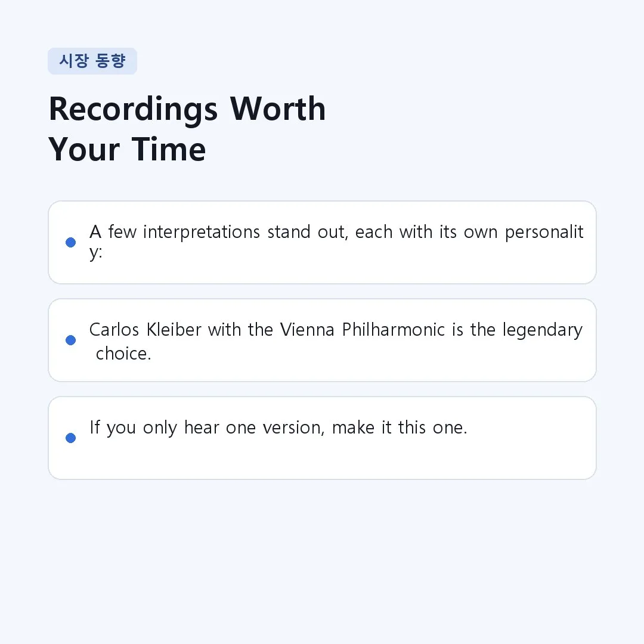The height and width of the screenshot is (644, 644).
Task: Click the word 'Recordings' in the heading
Action: pyautogui.click(x=133, y=109)
